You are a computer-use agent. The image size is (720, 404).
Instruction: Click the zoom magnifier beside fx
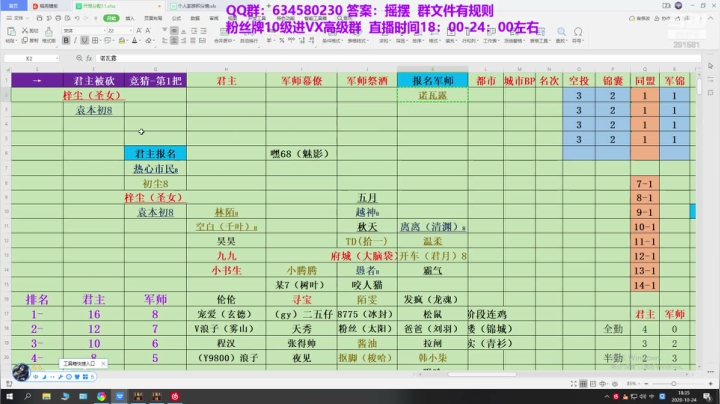point(79,58)
